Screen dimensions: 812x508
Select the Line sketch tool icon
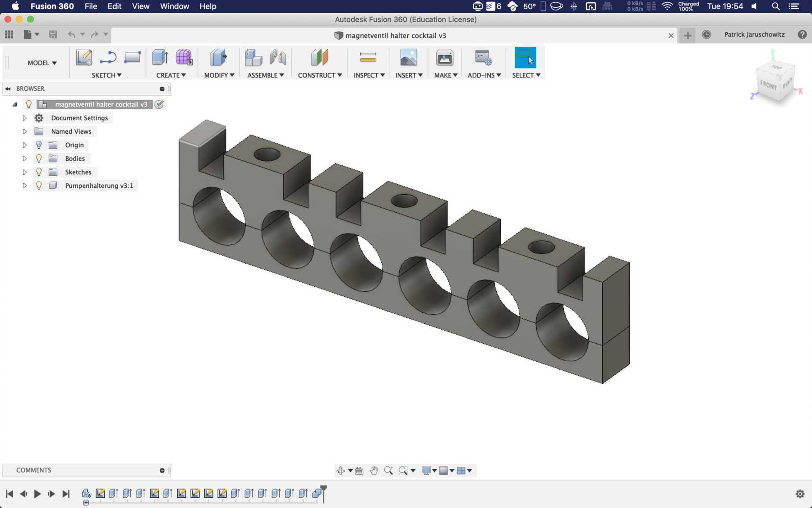(x=108, y=58)
